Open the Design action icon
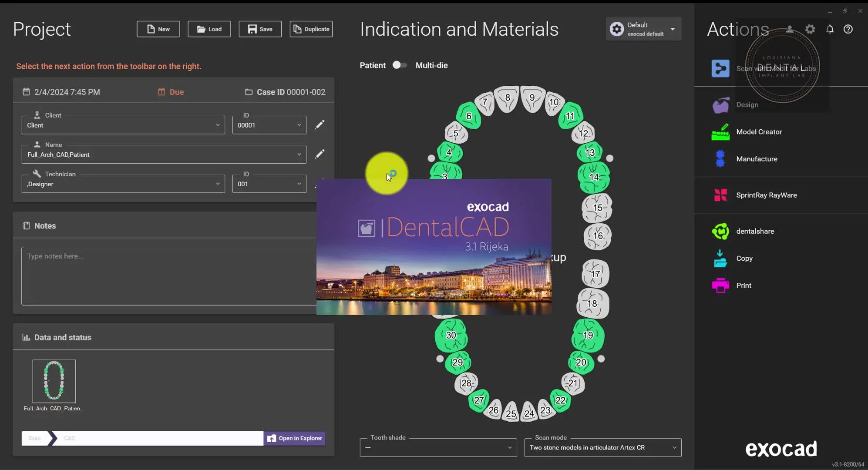The height and width of the screenshot is (470, 868). coord(720,105)
